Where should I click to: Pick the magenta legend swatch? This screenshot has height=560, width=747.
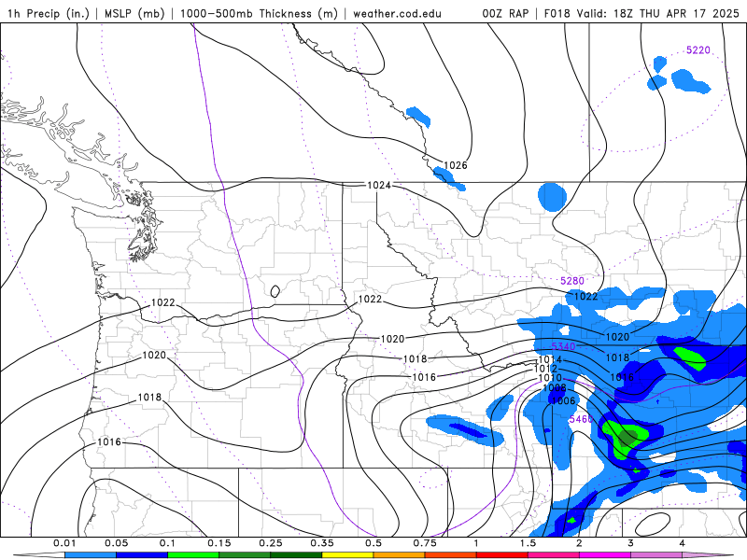coord(605,555)
